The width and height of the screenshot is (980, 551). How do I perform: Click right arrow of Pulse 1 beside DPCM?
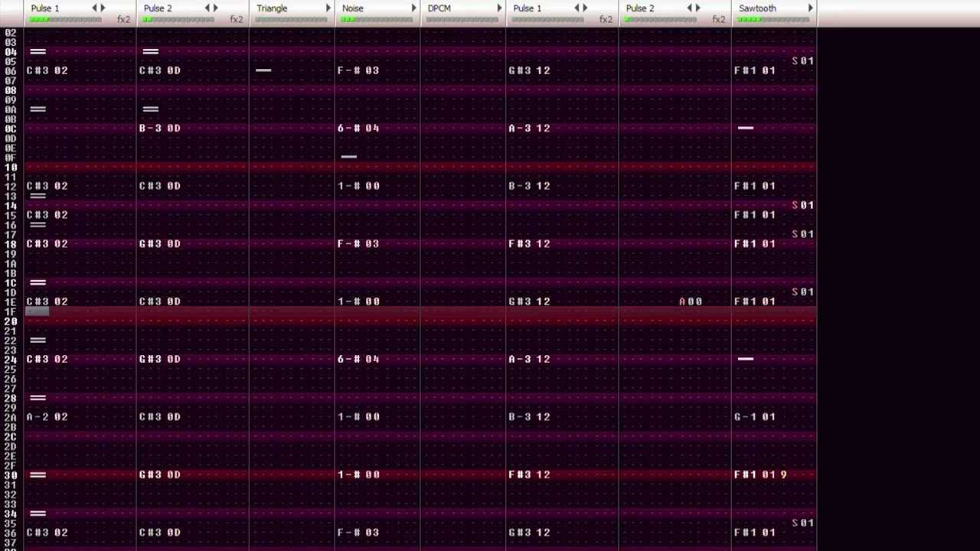[x=585, y=8]
